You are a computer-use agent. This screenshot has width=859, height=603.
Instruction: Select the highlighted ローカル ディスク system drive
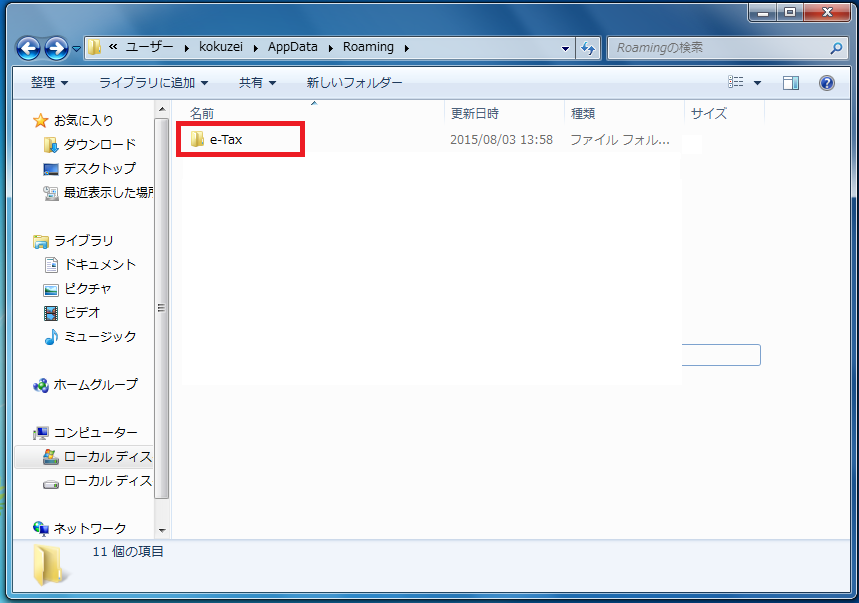click(x=83, y=457)
